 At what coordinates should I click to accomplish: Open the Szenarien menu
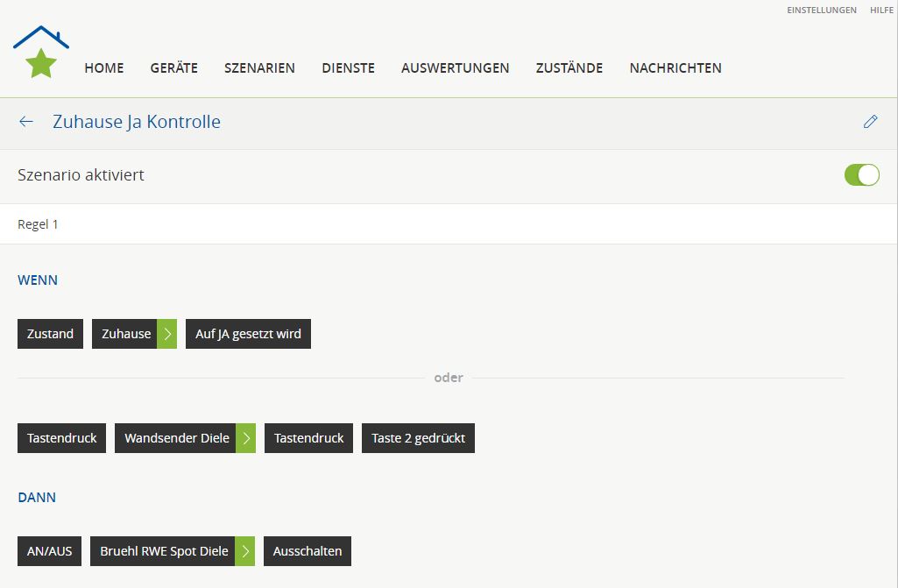pyautogui.click(x=259, y=68)
